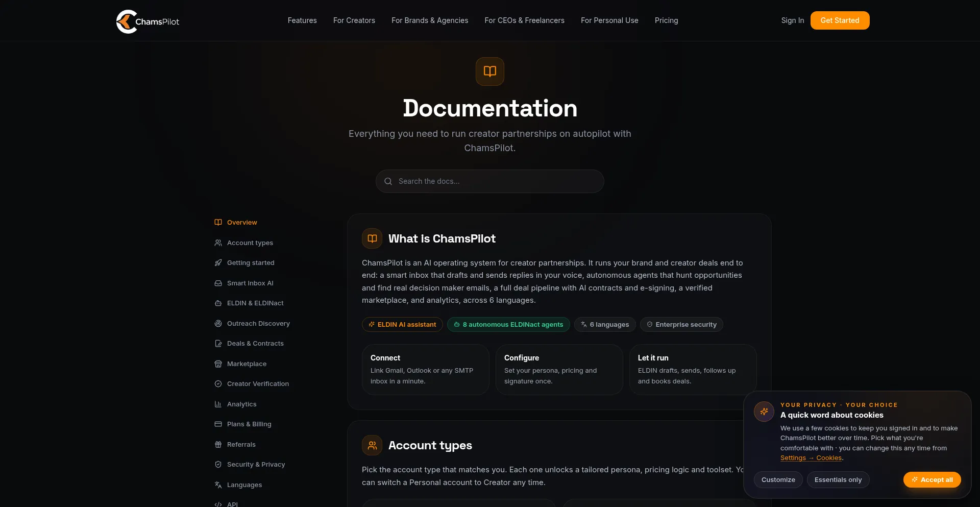980x507 pixels.
Task: Click the Analytics bar chart icon
Action: tap(218, 404)
